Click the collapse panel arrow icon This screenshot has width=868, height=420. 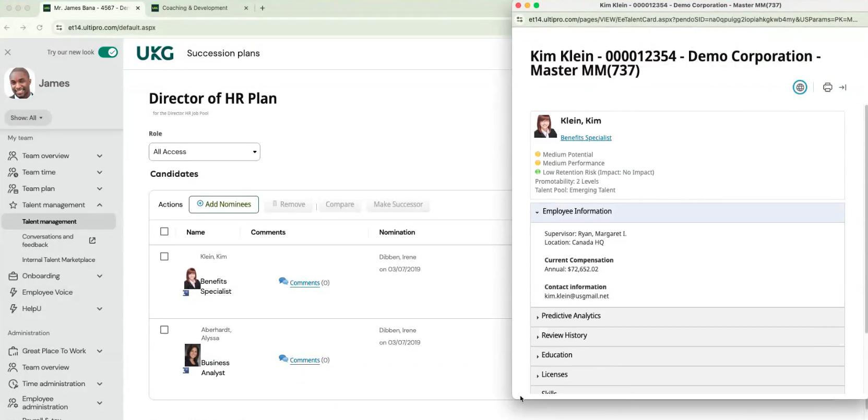coord(842,87)
